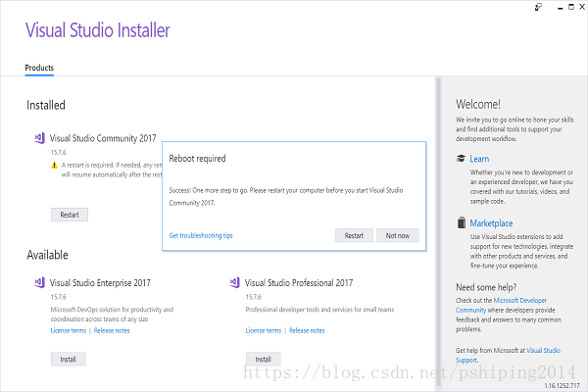The height and width of the screenshot is (392, 588).
Task: Minimize the Visual Studio Installer window
Action: point(561,8)
